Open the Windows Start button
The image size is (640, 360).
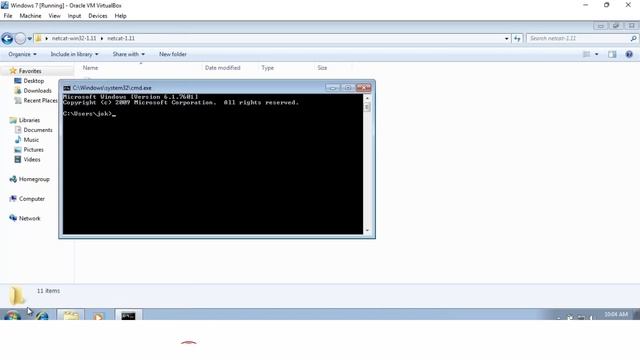[12, 316]
